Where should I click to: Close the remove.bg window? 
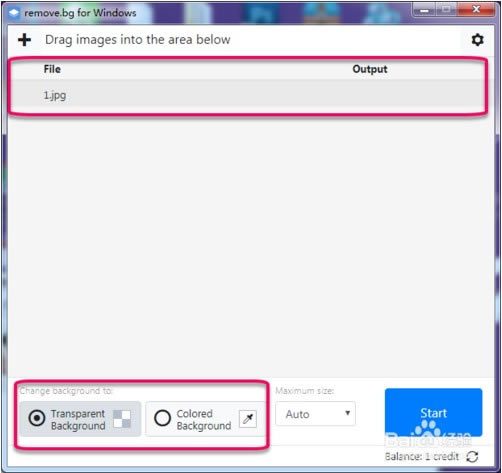[x=476, y=10]
